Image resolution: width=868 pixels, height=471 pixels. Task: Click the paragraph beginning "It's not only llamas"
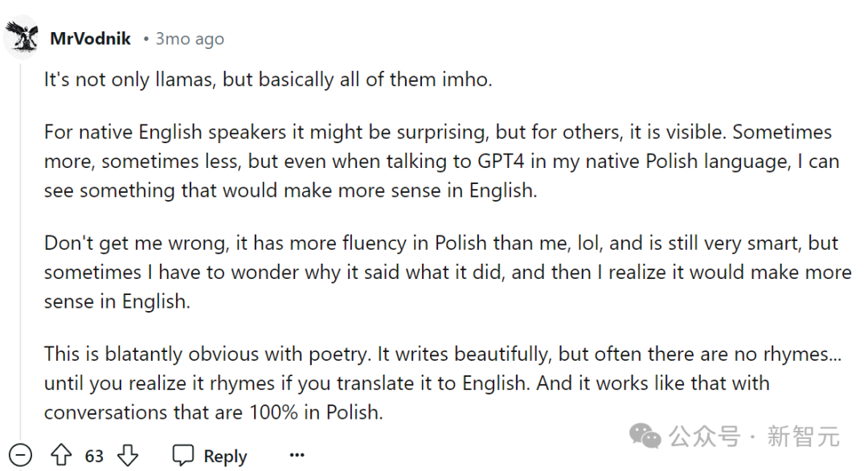point(267,80)
